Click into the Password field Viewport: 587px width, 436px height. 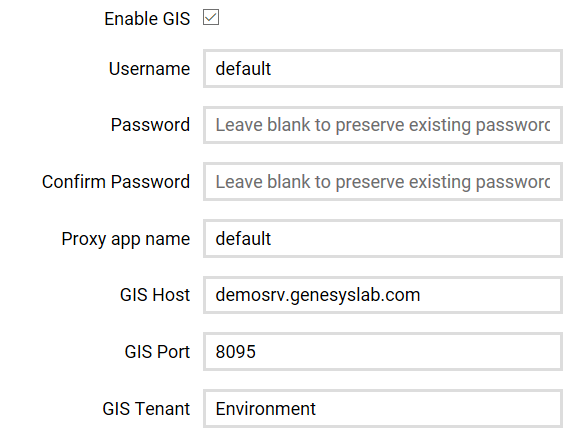pos(383,125)
